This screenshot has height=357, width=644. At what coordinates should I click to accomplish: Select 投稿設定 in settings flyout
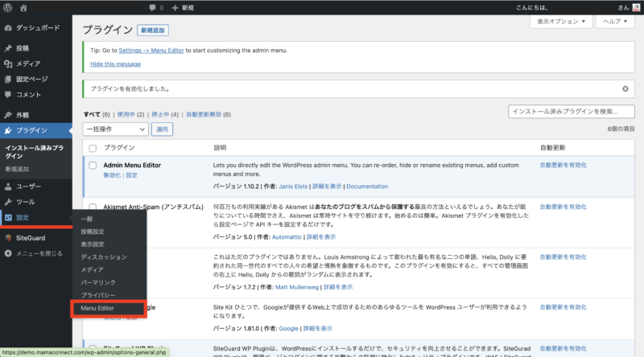(x=93, y=232)
